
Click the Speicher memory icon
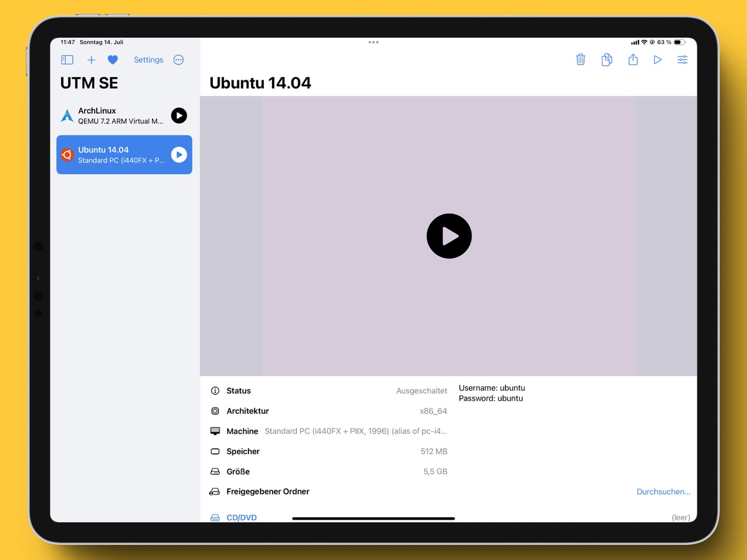click(x=215, y=451)
